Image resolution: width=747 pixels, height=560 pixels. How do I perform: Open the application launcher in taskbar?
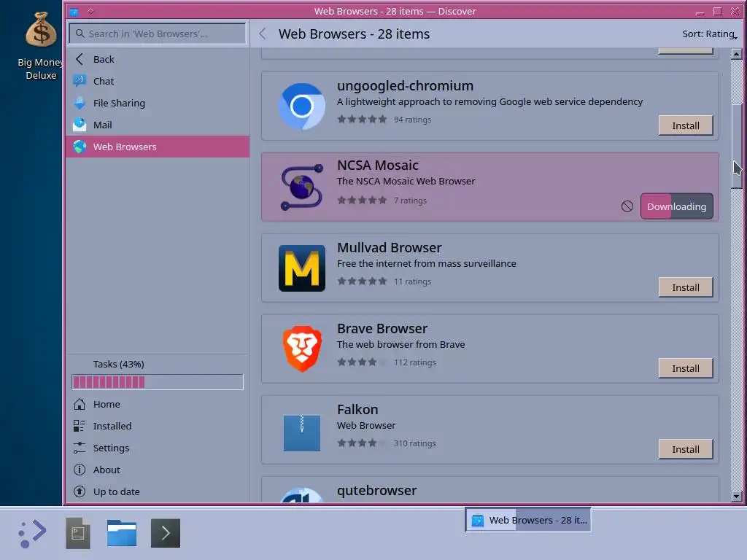point(32,533)
